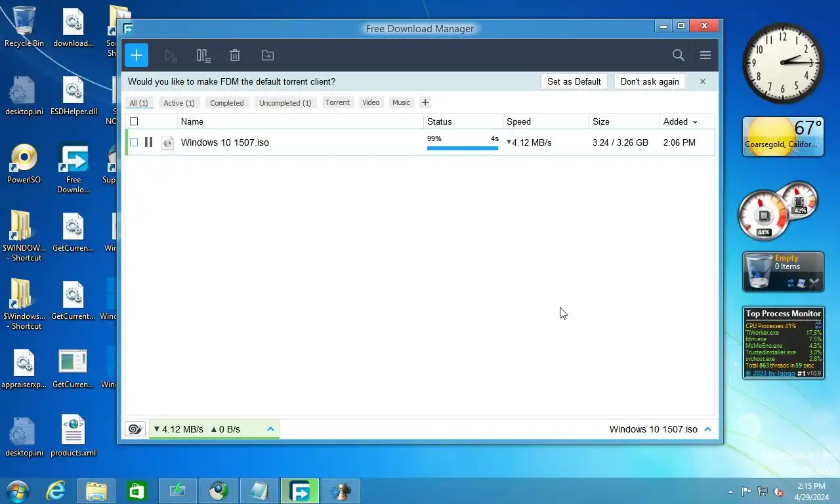
Task: Check the Windows 10 1507.iso row checkbox
Action: click(x=134, y=142)
